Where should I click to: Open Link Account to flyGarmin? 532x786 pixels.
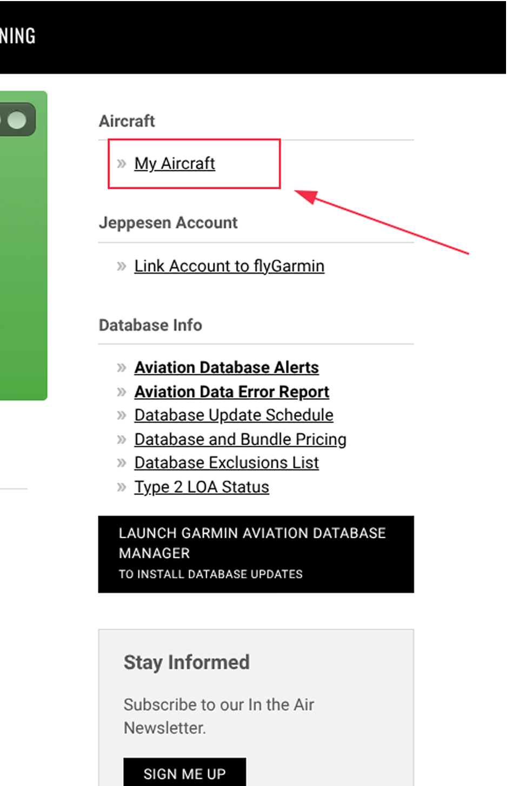(x=229, y=266)
